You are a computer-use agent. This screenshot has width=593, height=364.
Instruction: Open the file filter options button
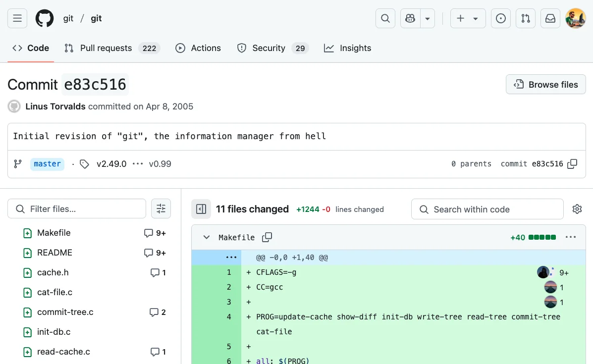click(x=161, y=208)
